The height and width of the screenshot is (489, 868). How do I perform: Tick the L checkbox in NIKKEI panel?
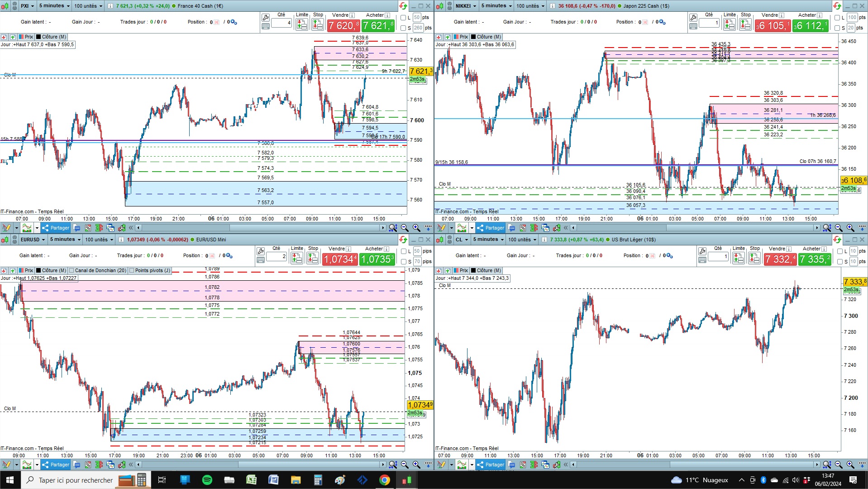pos(837,18)
